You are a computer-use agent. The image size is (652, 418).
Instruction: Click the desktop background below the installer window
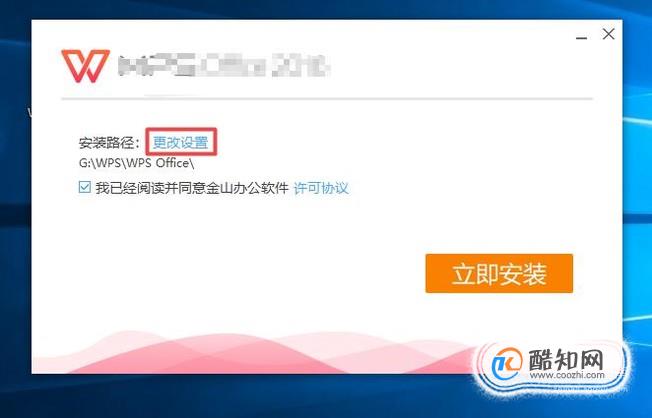pyautogui.click(x=249, y=396)
